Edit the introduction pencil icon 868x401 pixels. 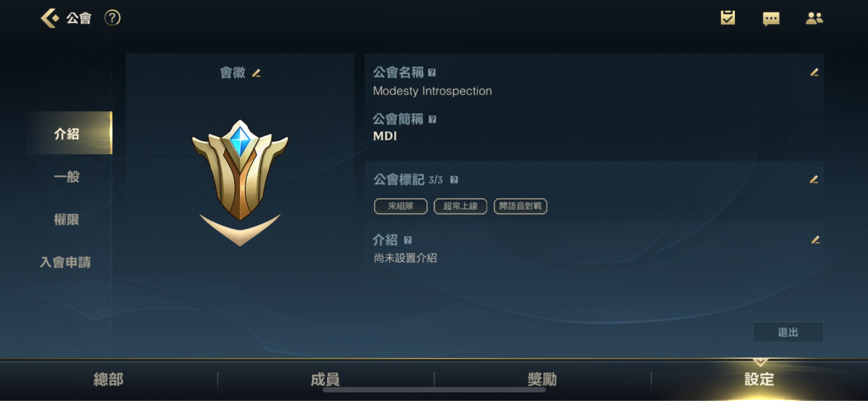pyautogui.click(x=815, y=240)
